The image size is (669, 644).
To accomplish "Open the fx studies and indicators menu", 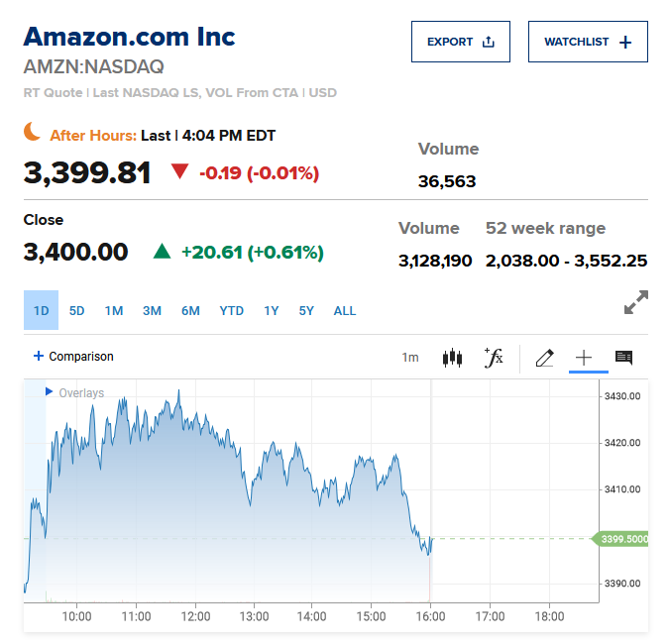I will 494,358.
